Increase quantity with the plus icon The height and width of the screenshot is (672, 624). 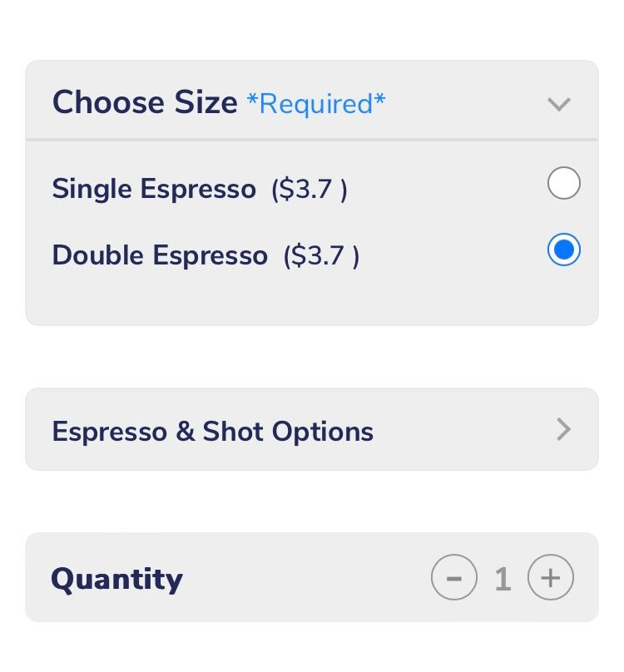pos(551,577)
